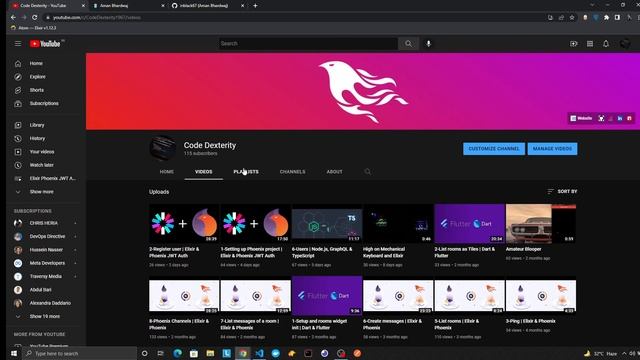This screenshot has height=360, width=640.
Task: Open the Website link on the banner
Action: (x=581, y=118)
